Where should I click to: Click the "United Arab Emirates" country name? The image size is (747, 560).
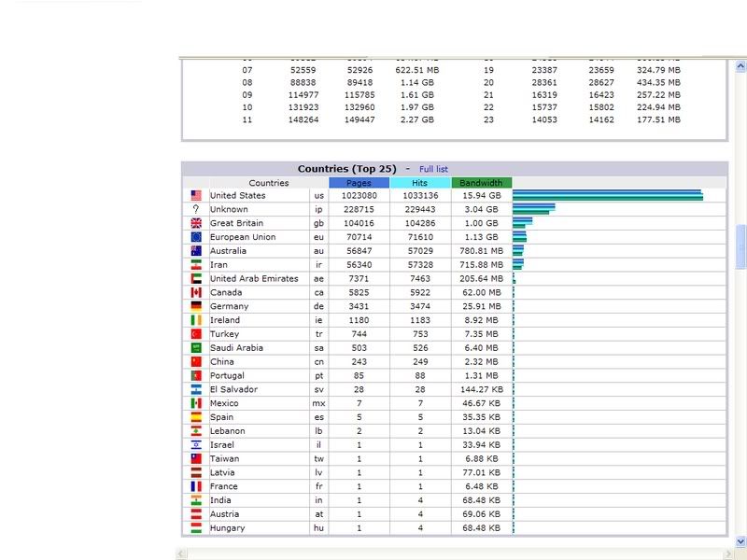tap(254, 278)
